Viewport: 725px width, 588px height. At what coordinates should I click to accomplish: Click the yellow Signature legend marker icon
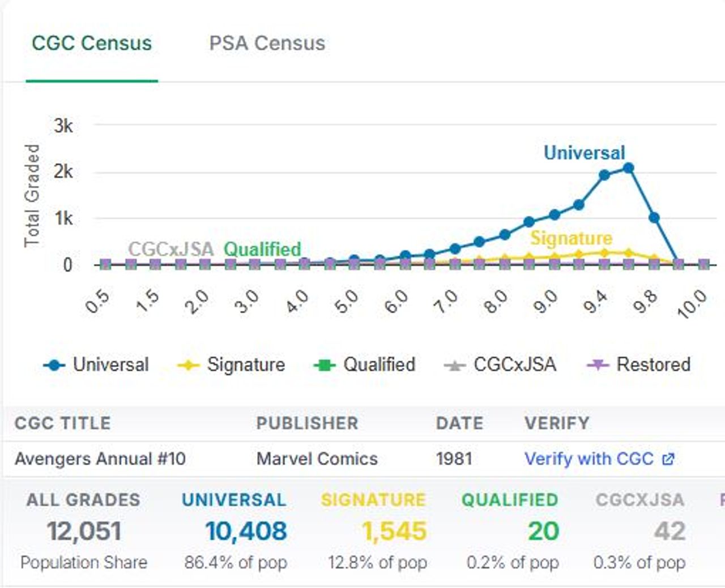pos(188,366)
